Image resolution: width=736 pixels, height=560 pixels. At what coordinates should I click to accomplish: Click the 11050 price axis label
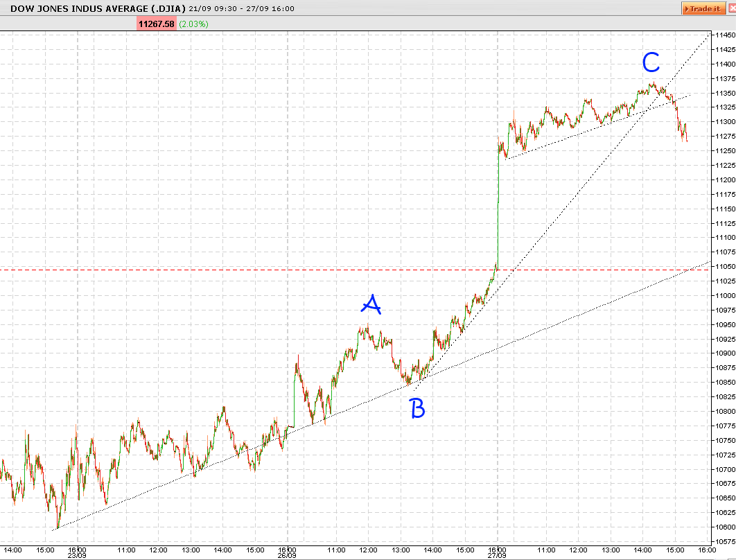pyautogui.click(x=725, y=267)
